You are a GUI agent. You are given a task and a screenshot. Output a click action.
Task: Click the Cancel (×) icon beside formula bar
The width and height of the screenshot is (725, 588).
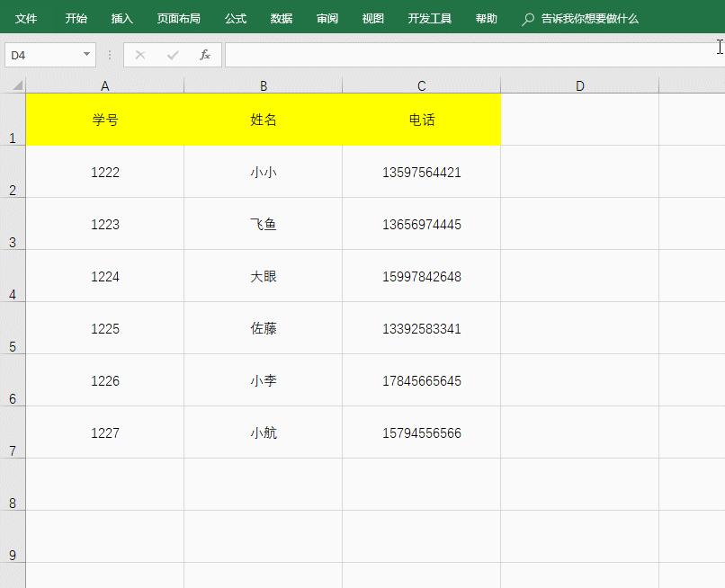click(140, 54)
